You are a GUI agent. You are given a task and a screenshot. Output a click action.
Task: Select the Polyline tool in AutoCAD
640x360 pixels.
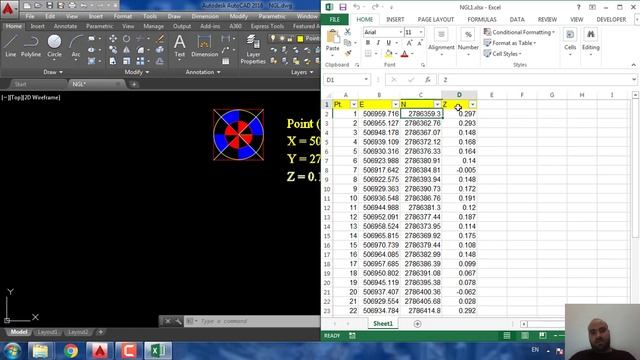[31, 45]
